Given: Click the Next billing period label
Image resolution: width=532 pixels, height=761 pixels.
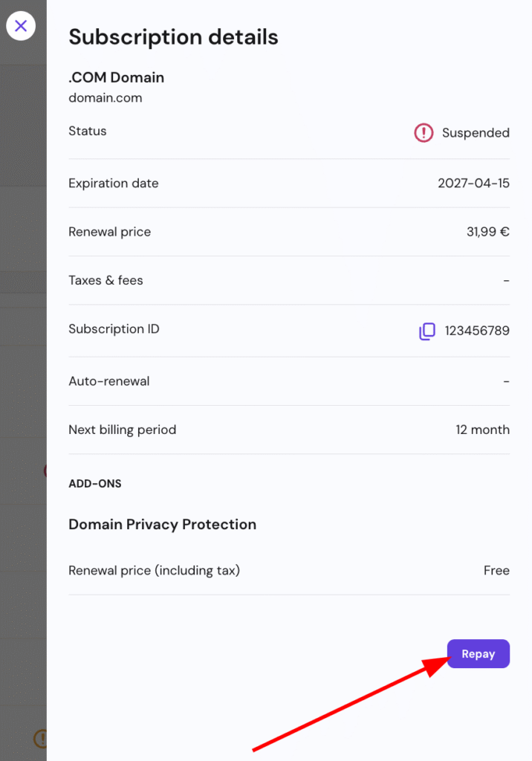Looking at the screenshot, I should coord(122,430).
